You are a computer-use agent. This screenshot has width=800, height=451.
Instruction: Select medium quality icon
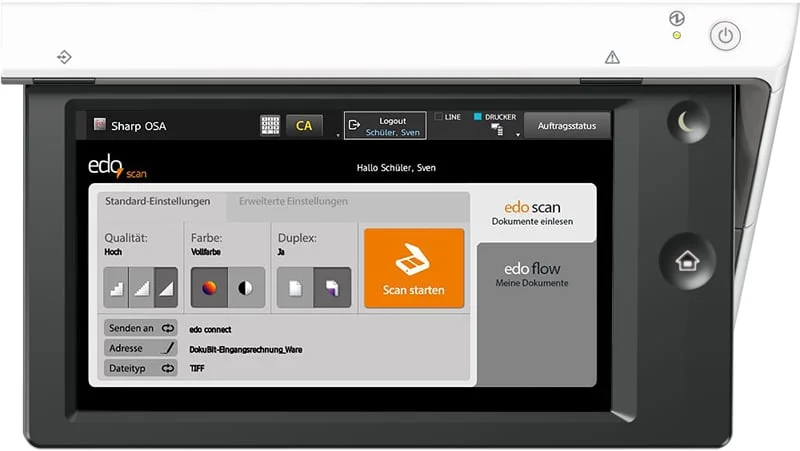tap(141, 288)
